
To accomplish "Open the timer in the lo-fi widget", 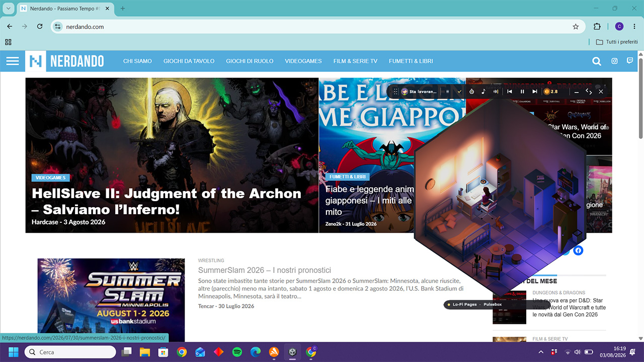I will [x=472, y=92].
